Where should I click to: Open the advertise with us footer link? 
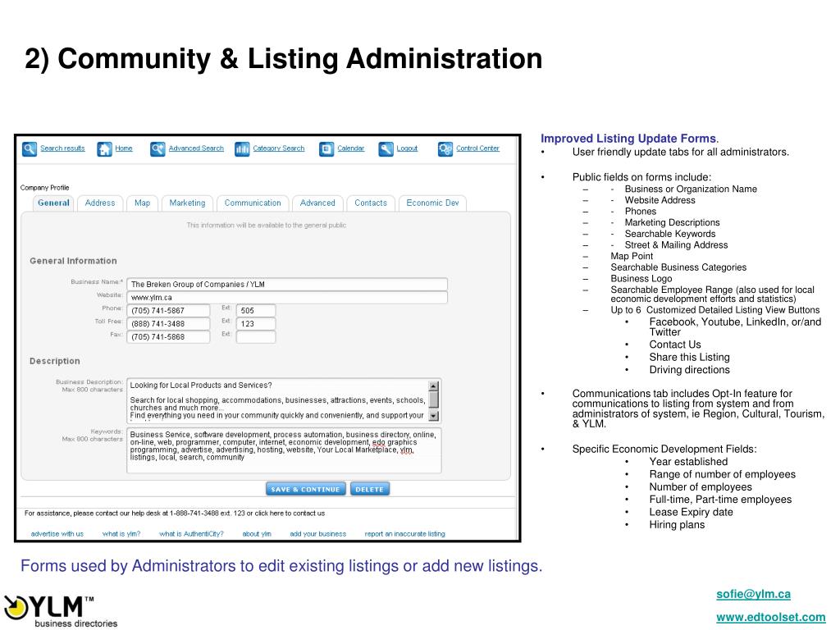(x=57, y=534)
